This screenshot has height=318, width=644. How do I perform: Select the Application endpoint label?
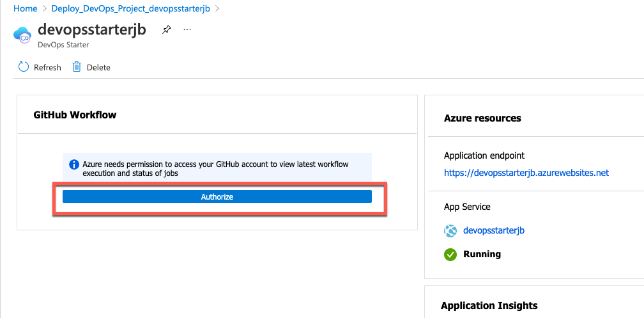tap(484, 155)
